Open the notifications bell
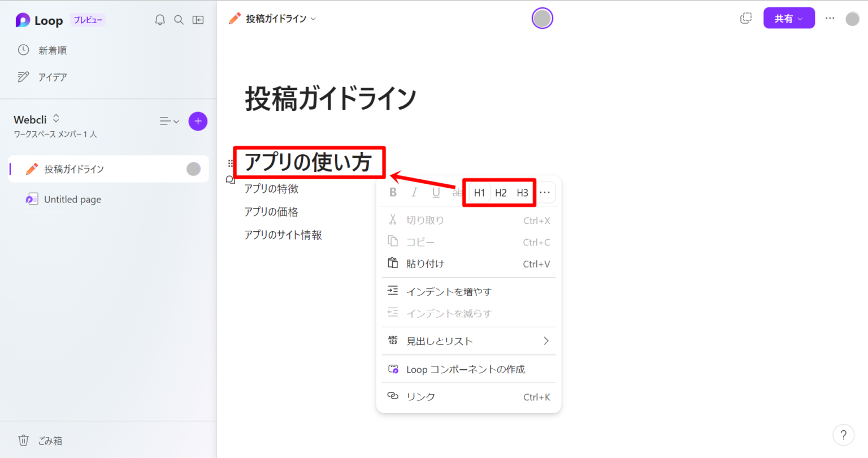Viewport: 868px width, 458px height. point(160,20)
